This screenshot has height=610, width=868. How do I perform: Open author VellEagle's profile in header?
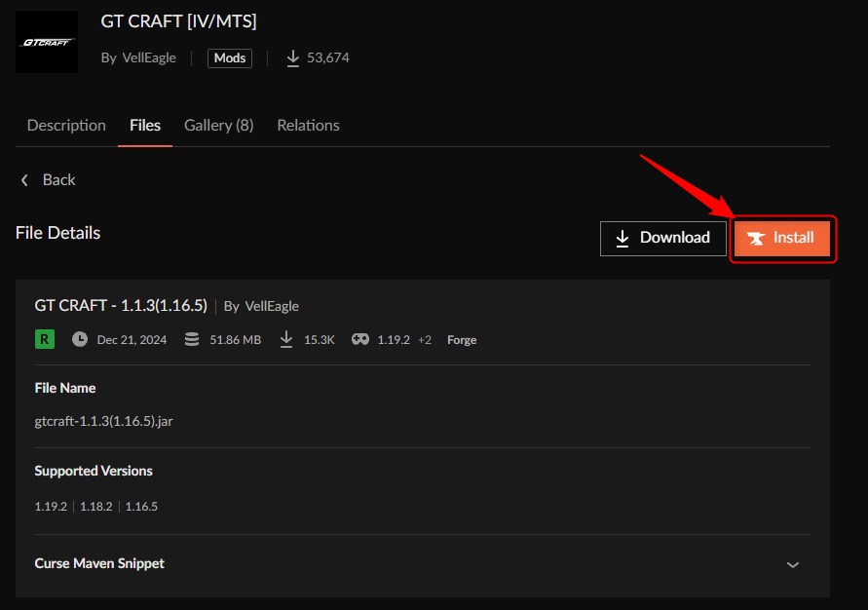click(x=149, y=57)
